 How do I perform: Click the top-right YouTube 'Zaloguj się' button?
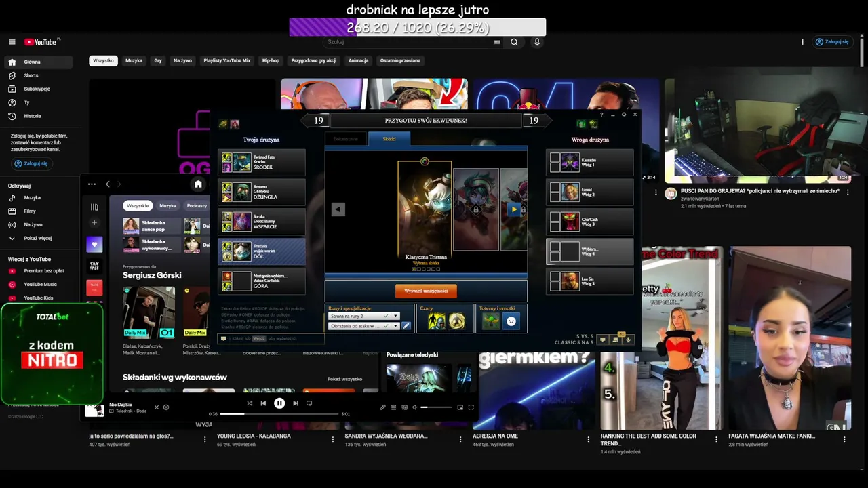pyautogui.click(x=832, y=42)
